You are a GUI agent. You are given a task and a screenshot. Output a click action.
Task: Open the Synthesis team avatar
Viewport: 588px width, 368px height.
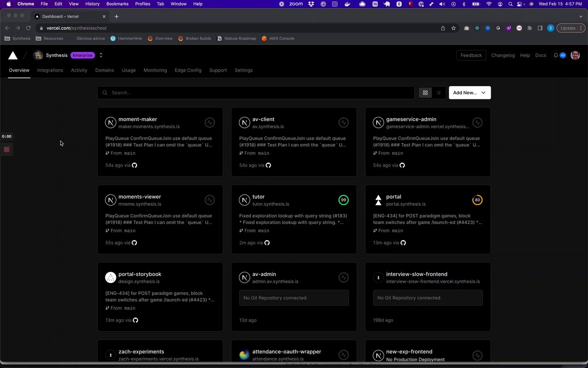click(38, 55)
